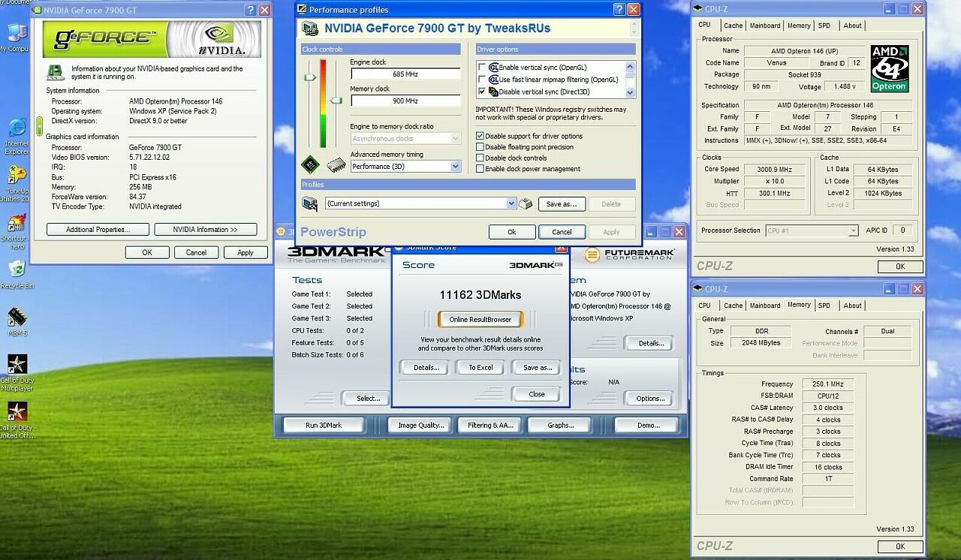Click the Engine clock slider handle
The height and width of the screenshot is (560, 961).
[309, 77]
